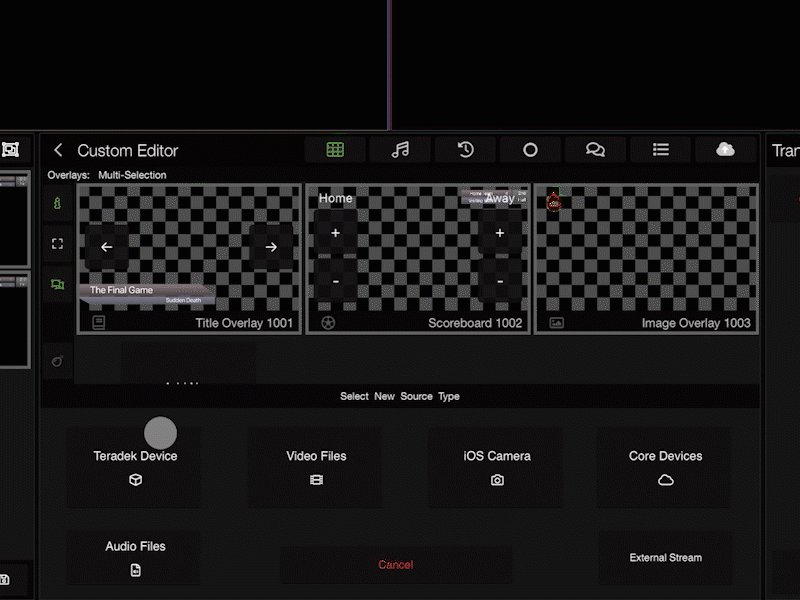800x600 pixels.
Task: Cancel the new source selection
Action: [x=395, y=565]
